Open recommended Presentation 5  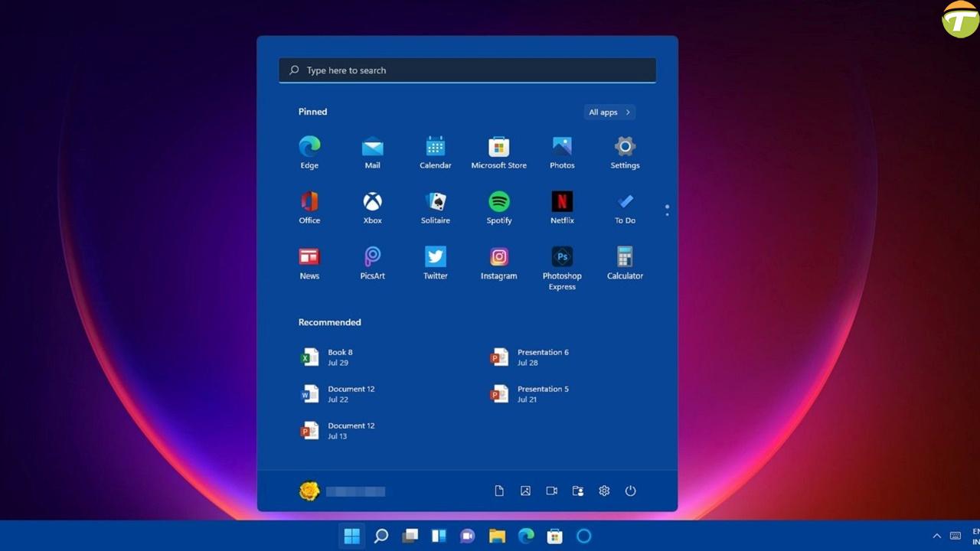tap(530, 394)
